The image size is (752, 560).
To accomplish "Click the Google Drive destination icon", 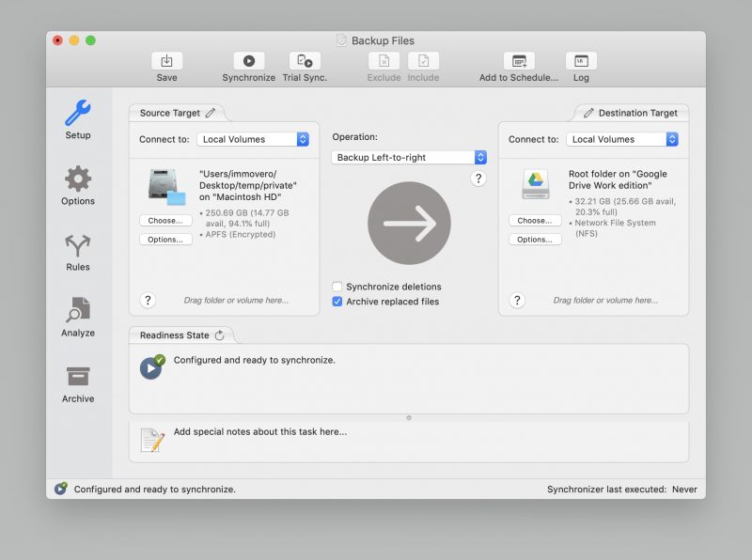I will [x=535, y=184].
